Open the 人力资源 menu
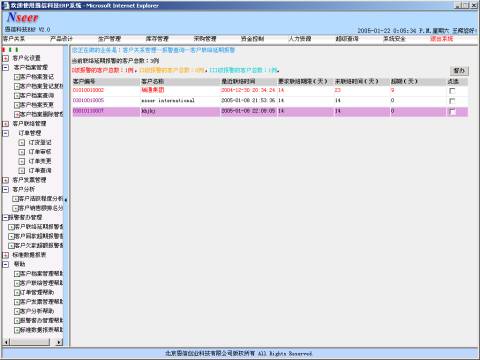480x360 pixels. click(300, 39)
